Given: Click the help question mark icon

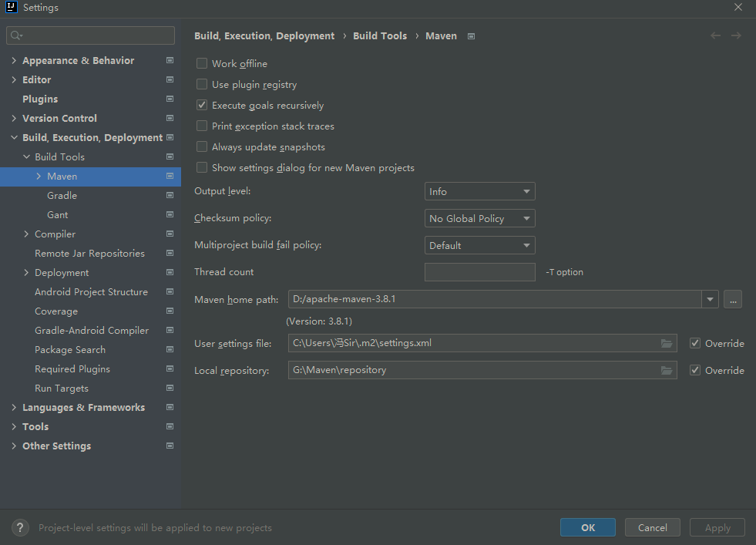Looking at the screenshot, I should point(20,527).
